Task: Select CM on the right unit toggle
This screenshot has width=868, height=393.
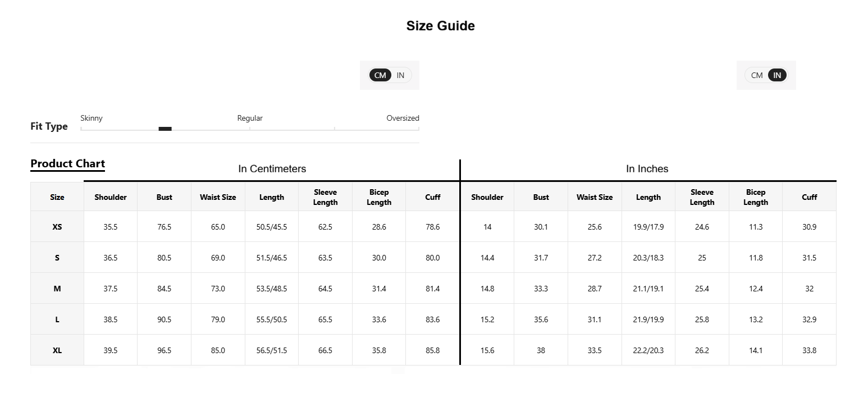Action: [757, 75]
